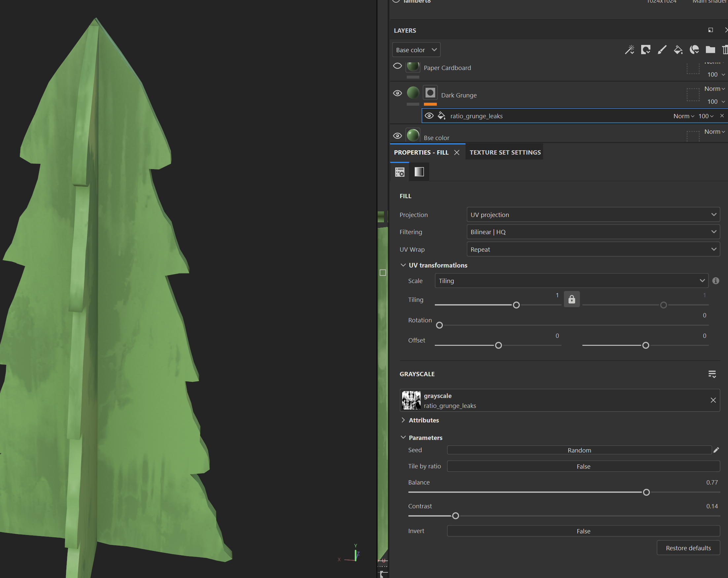Image resolution: width=728 pixels, height=578 pixels.
Task: Toggle Tile by ratio False value
Action: coord(583,466)
